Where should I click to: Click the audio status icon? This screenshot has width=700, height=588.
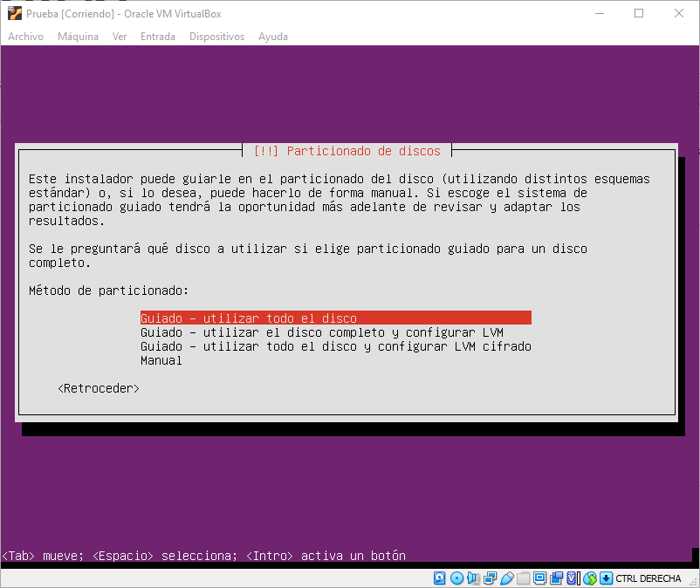click(x=473, y=578)
